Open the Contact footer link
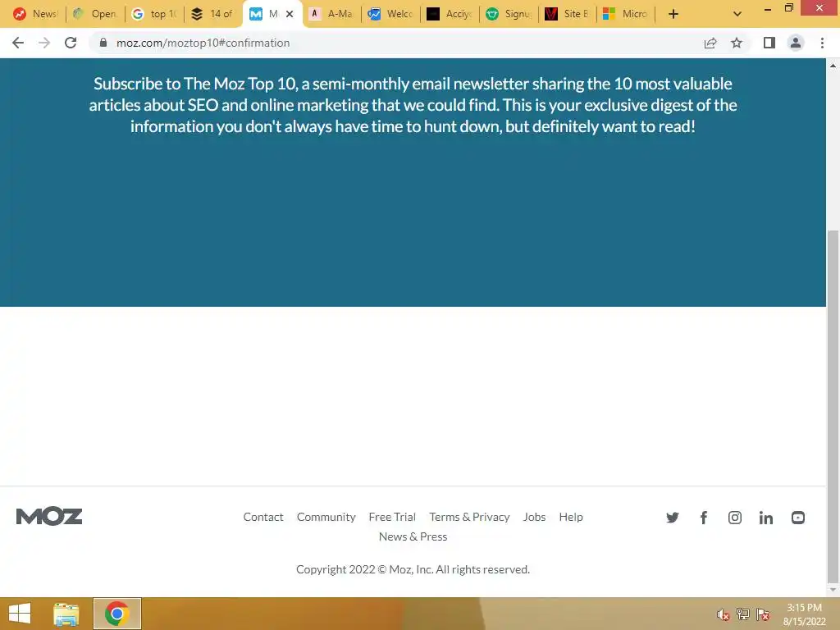840x630 pixels. point(263,517)
